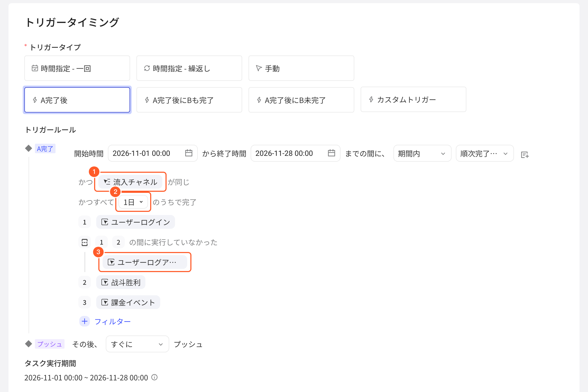Click the refresh icon in 時間指定 - 繰返し

point(147,68)
